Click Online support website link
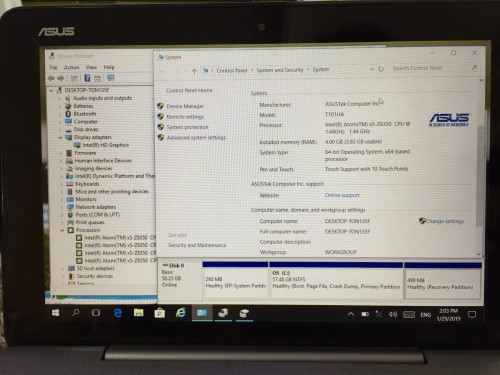 point(342,195)
